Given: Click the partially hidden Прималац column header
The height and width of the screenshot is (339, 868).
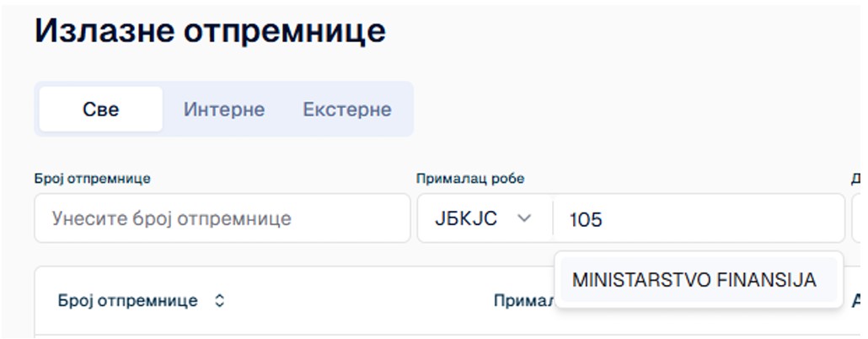Looking at the screenshot, I should [522, 301].
